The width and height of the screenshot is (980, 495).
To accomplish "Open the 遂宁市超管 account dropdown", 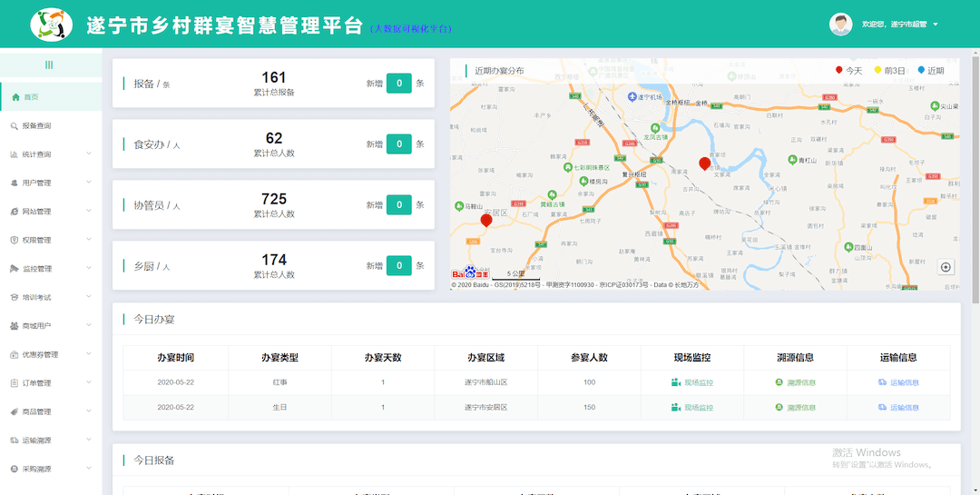I will (x=900, y=25).
